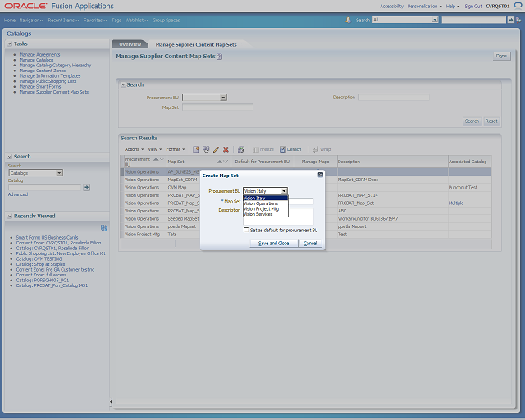This screenshot has height=420, width=525.
Task: Sort Map Set column descending
Action: tap(226, 162)
